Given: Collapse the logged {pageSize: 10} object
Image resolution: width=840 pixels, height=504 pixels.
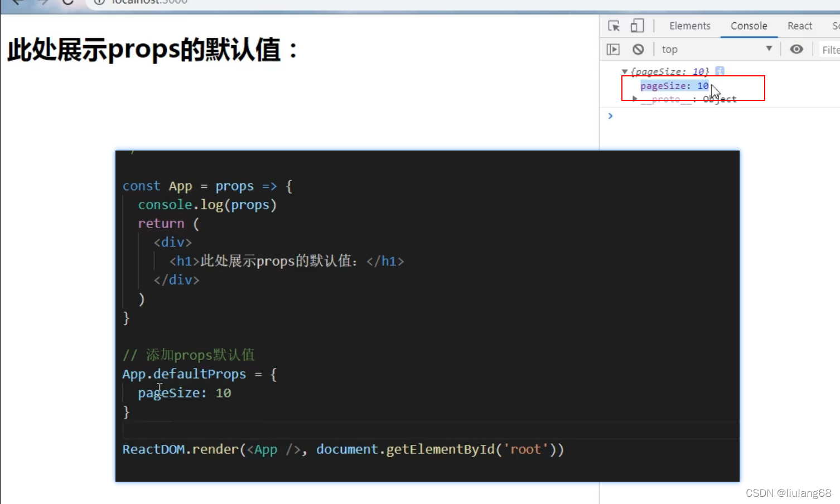Looking at the screenshot, I should 625,71.
